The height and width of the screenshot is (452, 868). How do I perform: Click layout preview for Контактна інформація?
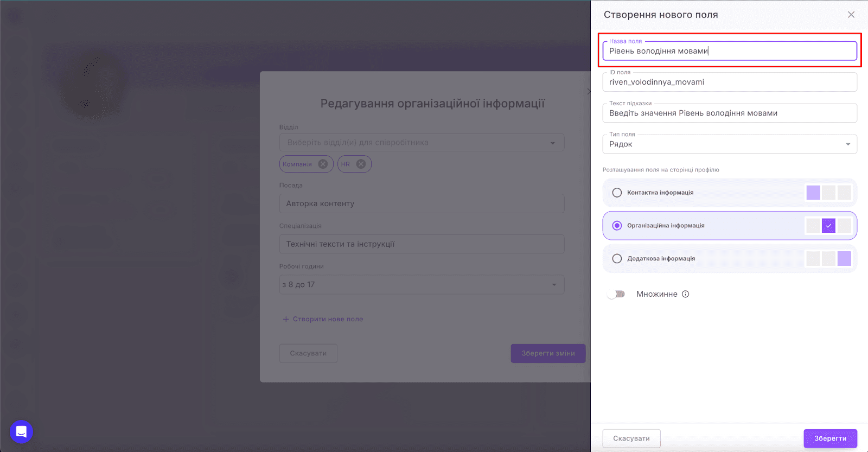tap(828, 193)
